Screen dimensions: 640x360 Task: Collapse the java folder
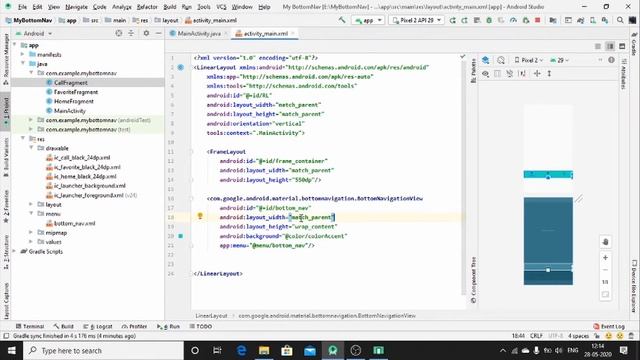pos(22,64)
